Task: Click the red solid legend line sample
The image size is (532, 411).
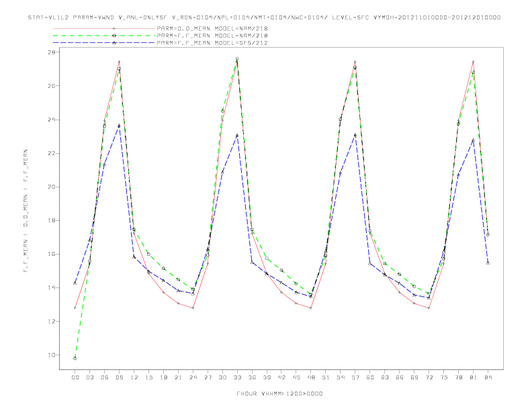Action: pyautogui.click(x=104, y=28)
